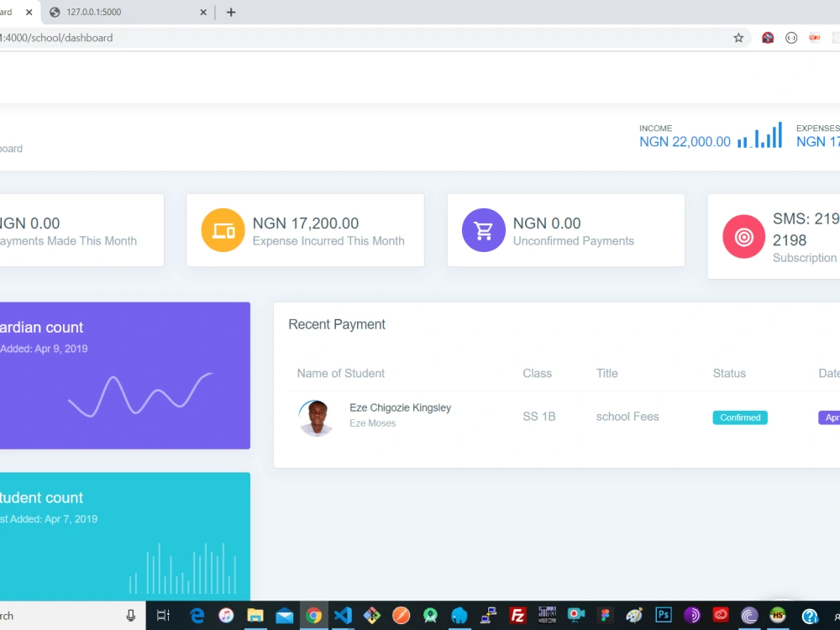
Task: Click the purple Apr date badge
Action: tap(829, 417)
